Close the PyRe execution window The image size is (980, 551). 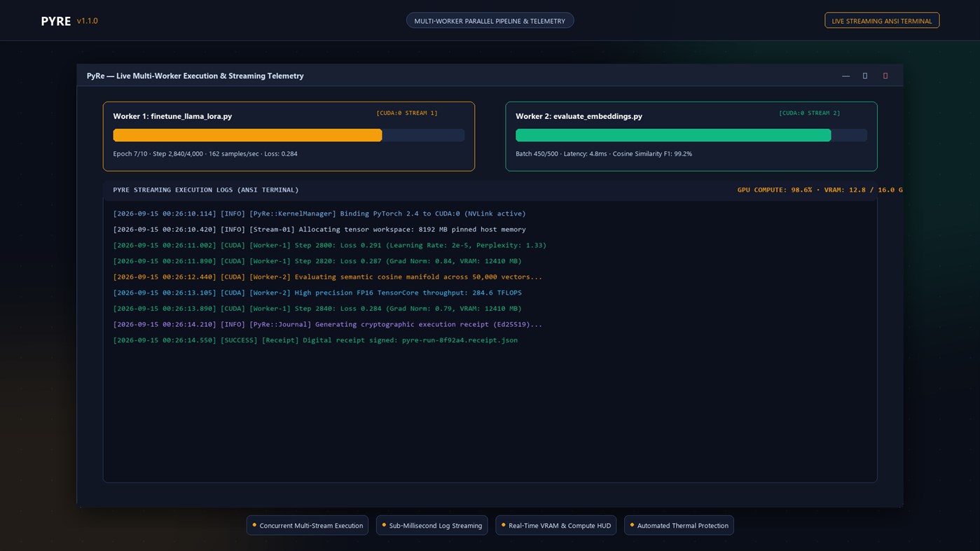point(885,76)
